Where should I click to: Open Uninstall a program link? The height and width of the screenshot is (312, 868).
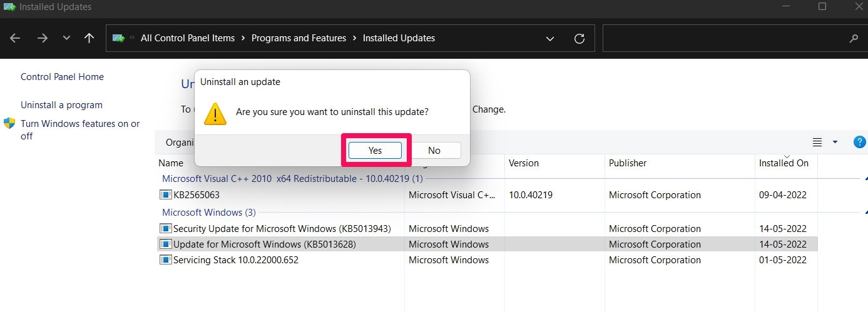[x=61, y=105]
